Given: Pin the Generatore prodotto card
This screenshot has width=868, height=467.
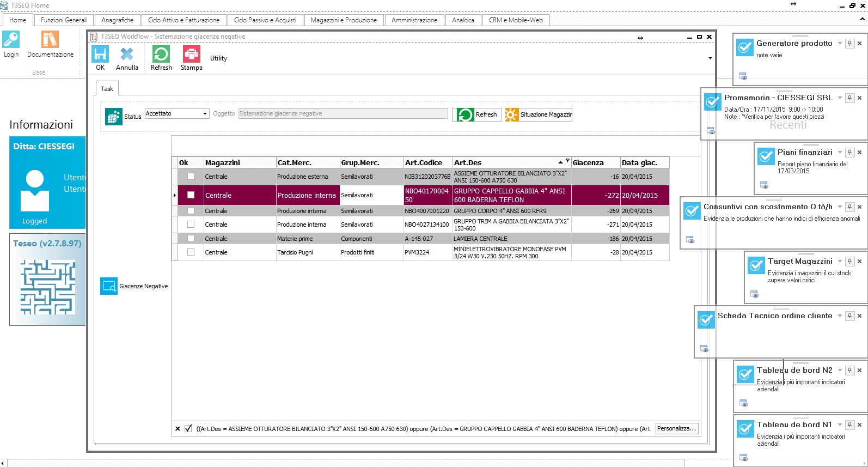Looking at the screenshot, I should coord(849,44).
